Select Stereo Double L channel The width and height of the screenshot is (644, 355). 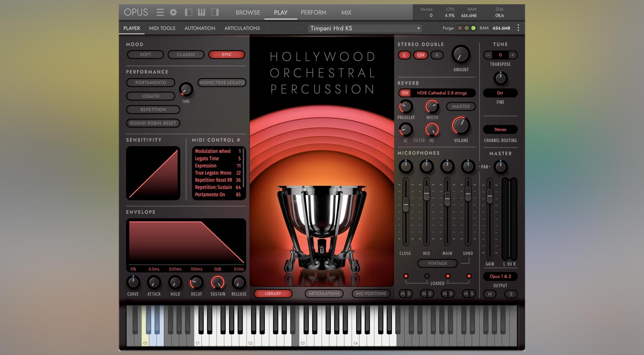click(x=404, y=55)
